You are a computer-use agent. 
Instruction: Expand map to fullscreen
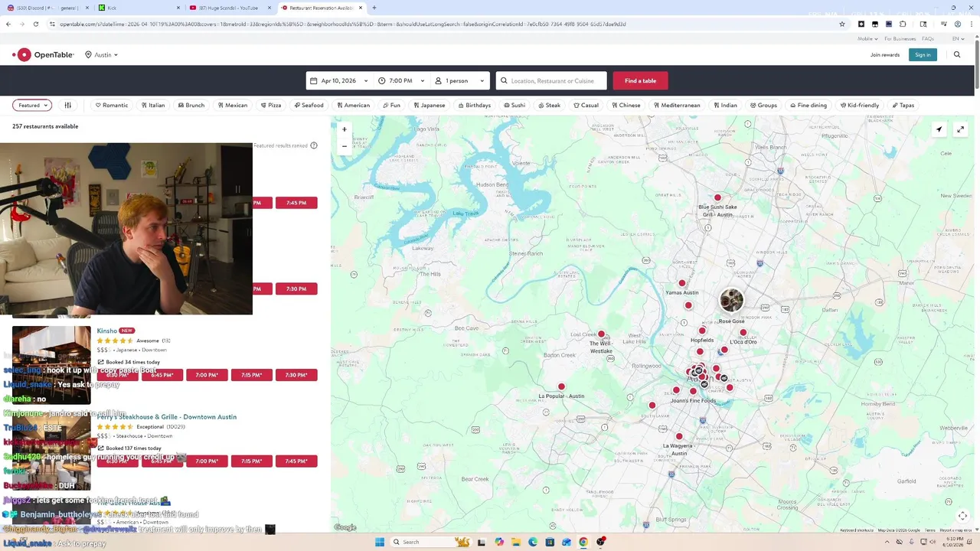point(960,129)
